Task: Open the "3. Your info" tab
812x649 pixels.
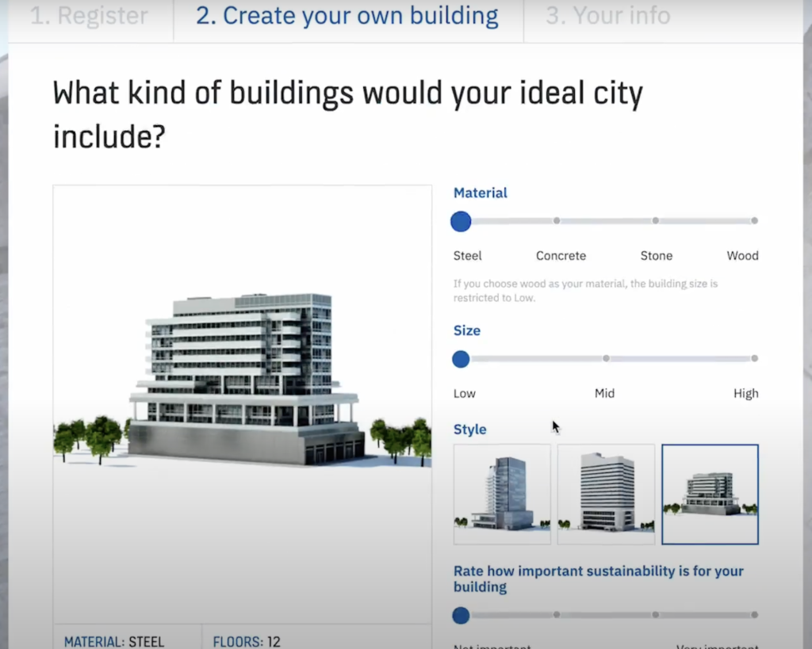Action: coord(607,15)
